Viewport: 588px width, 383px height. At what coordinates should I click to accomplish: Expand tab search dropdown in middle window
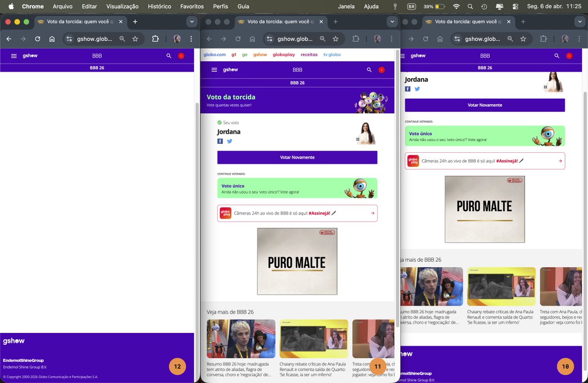[392, 22]
